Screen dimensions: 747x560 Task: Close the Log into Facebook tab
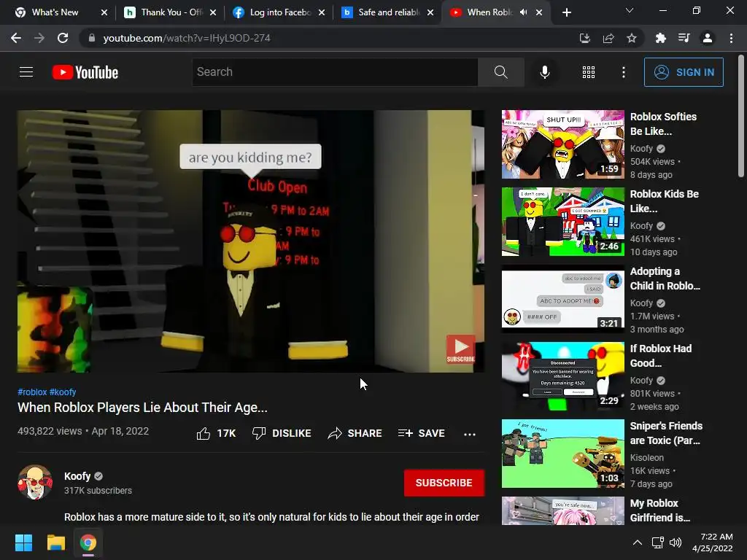click(322, 12)
